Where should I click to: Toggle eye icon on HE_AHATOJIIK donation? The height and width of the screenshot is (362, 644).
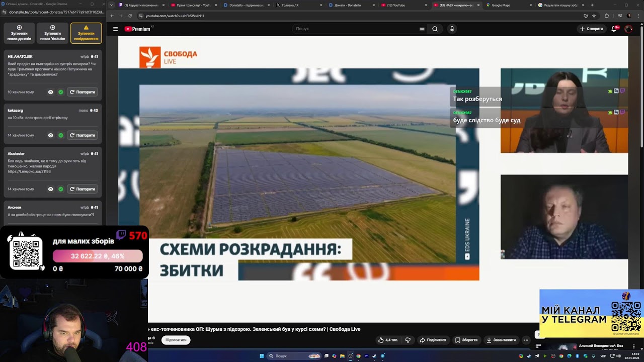coord(51,92)
